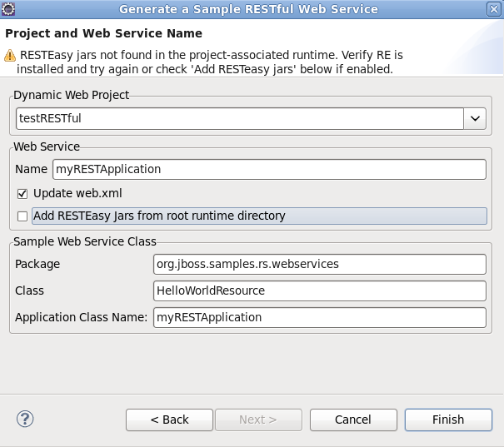504x447 pixels.
Task: Go to the previous page with Back
Action: tap(169, 420)
